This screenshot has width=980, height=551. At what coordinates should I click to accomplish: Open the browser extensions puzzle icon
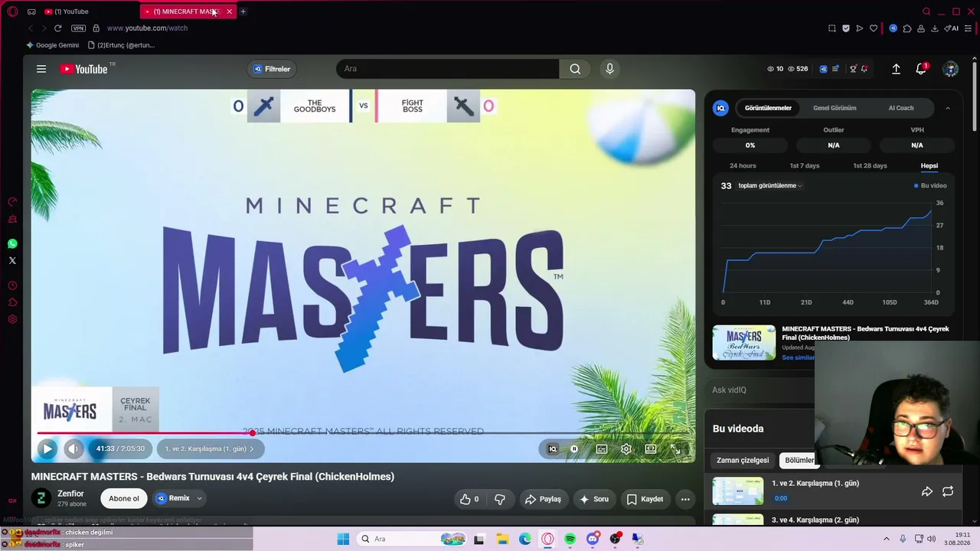[x=907, y=28]
